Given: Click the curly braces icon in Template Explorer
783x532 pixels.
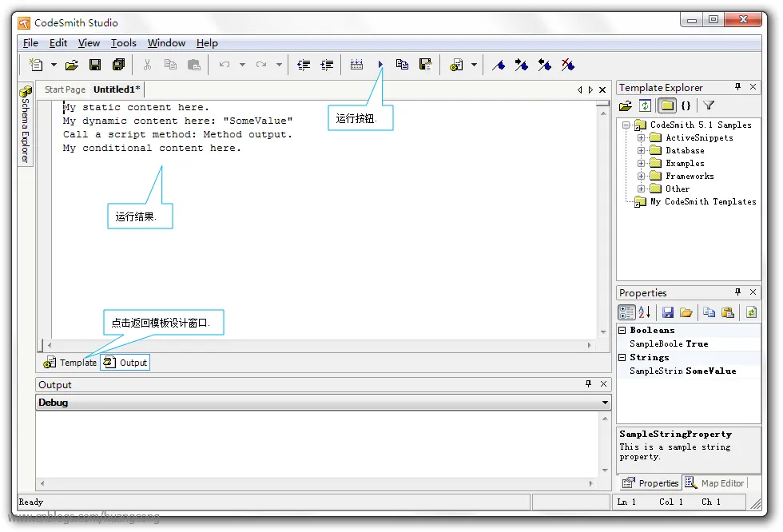Looking at the screenshot, I should 686,105.
